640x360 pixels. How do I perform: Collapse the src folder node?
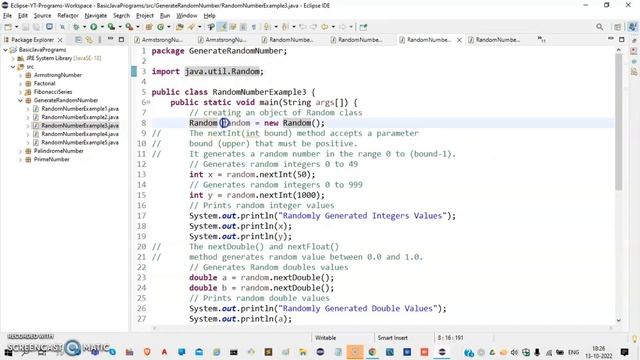13,67
